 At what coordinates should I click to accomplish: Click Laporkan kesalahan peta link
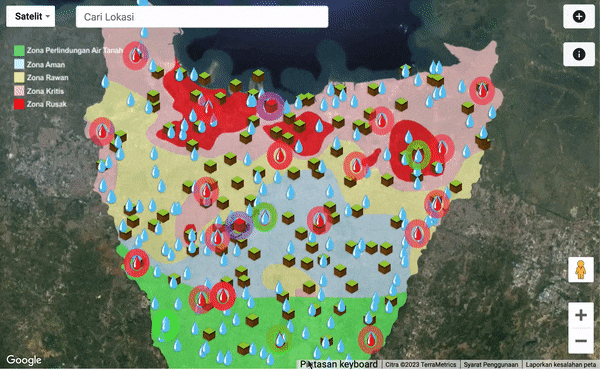click(561, 365)
